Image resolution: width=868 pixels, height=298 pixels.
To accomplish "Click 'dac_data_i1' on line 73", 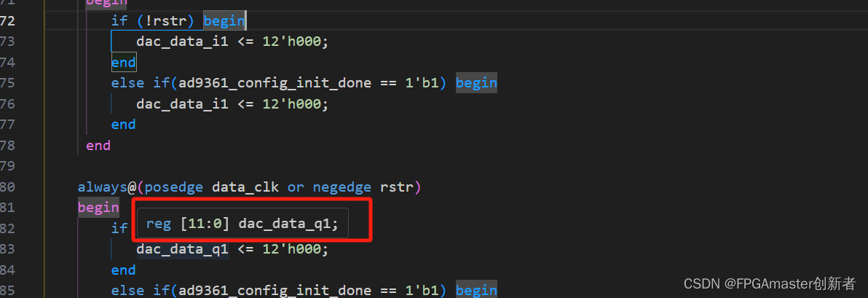I will click(182, 42).
